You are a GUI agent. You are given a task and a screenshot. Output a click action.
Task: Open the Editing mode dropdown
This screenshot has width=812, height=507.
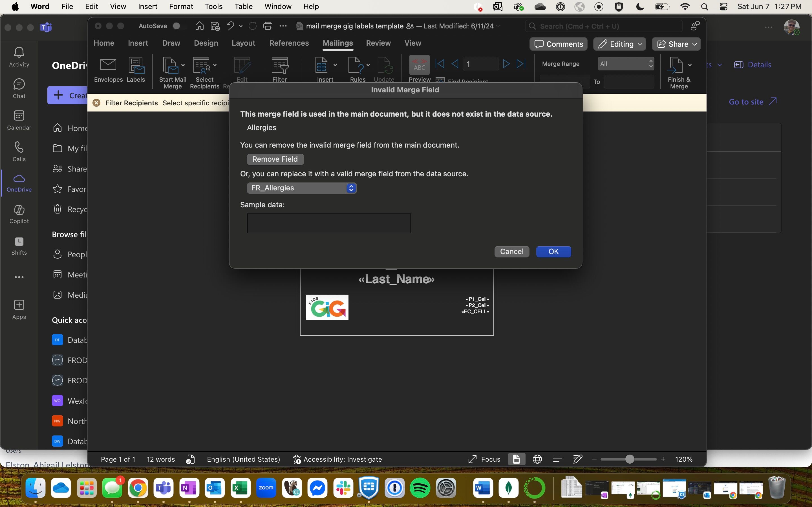[619, 44]
